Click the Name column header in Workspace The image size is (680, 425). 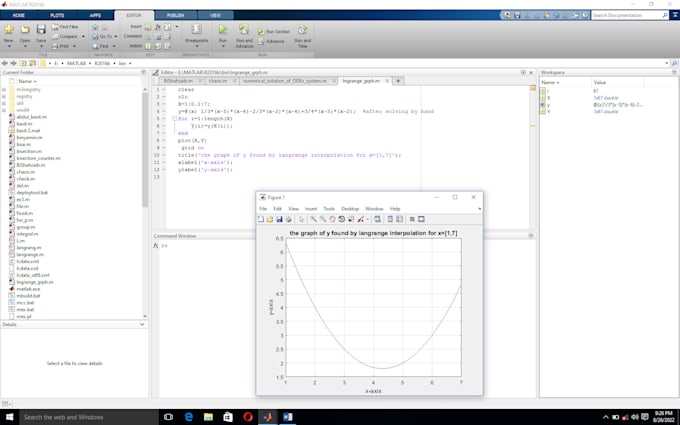565,82
